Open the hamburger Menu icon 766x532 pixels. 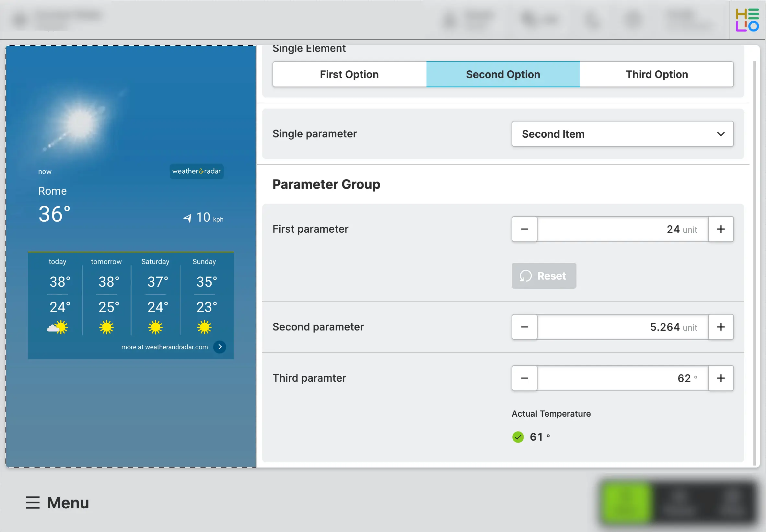click(x=33, y=502)
